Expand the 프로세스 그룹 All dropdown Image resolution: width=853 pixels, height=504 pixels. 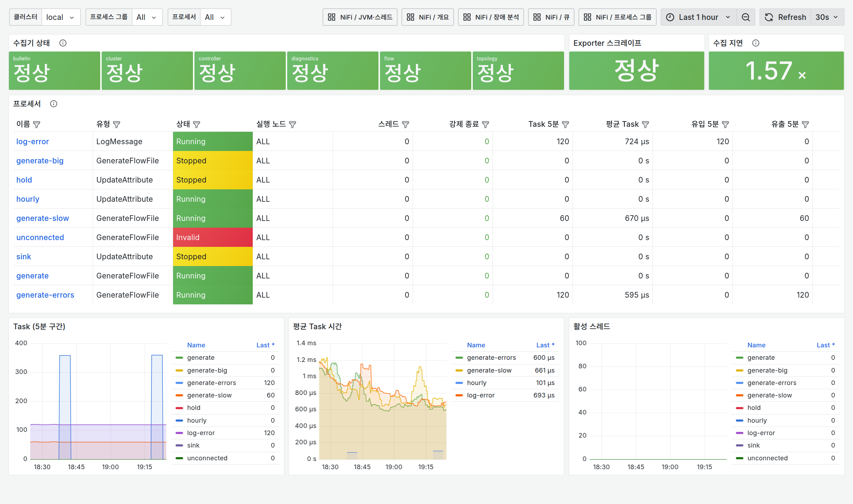tap(147, 17)
